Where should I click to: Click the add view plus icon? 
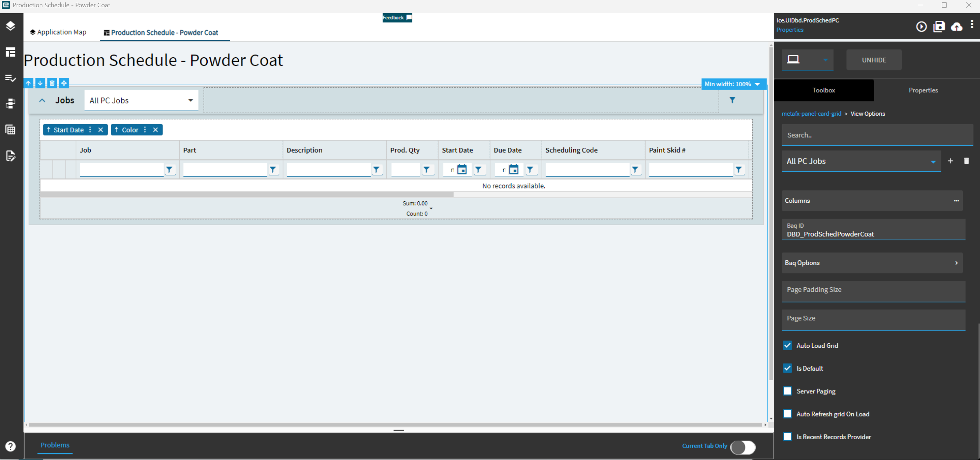pyautogui.click(x=950, y=161)
